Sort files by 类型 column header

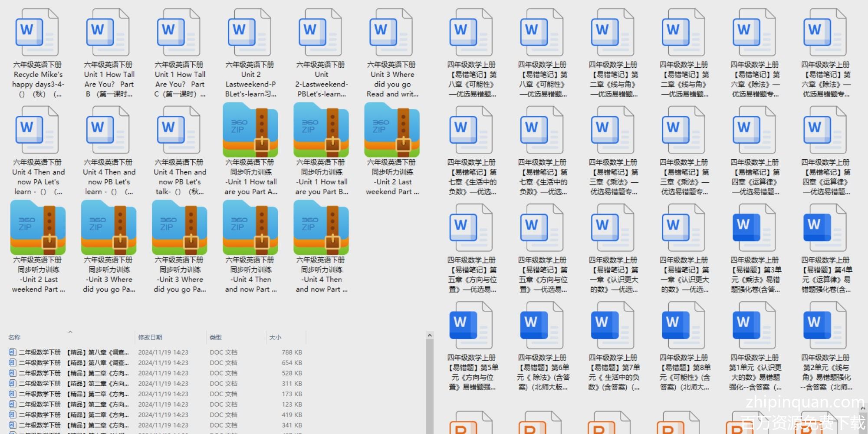216,337
